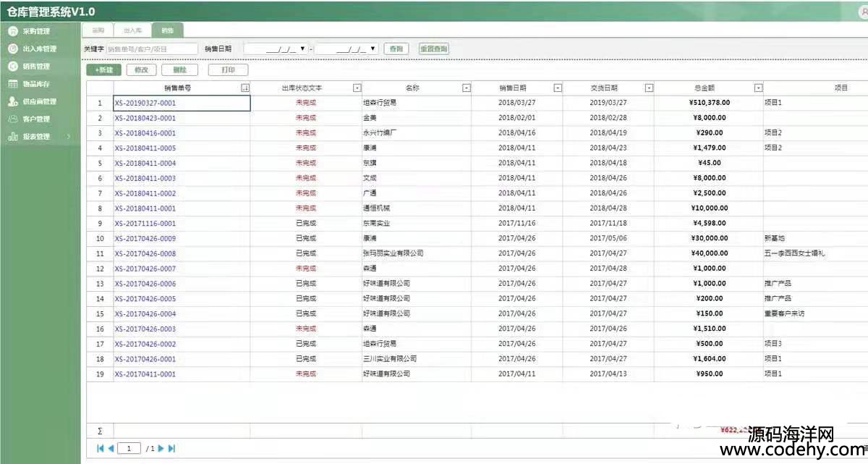The height and width of the screenshot is (464, 868).
Task: Open order XS-20170411-0001
Action: pos(145,374)
